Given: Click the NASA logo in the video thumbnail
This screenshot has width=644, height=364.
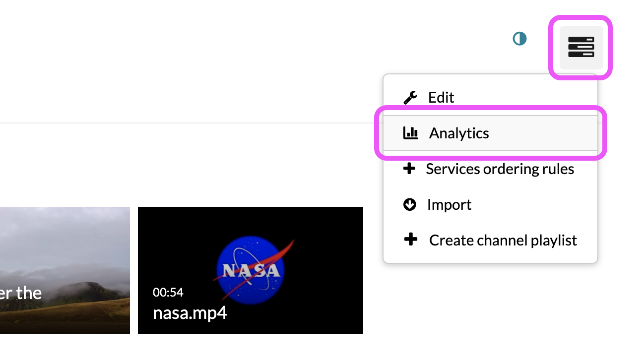Looking at the screenshot, I should [x=251, y=268].
